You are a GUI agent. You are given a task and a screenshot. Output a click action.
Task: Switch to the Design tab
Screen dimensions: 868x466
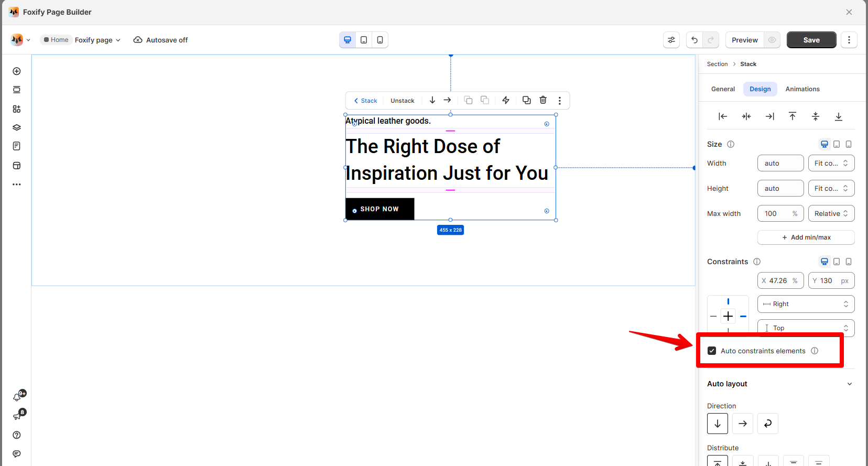760,89
